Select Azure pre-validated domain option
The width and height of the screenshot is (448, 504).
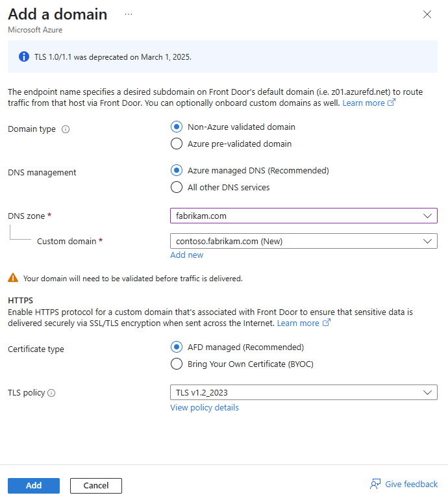pyautogui.click(x=176, y=144)
